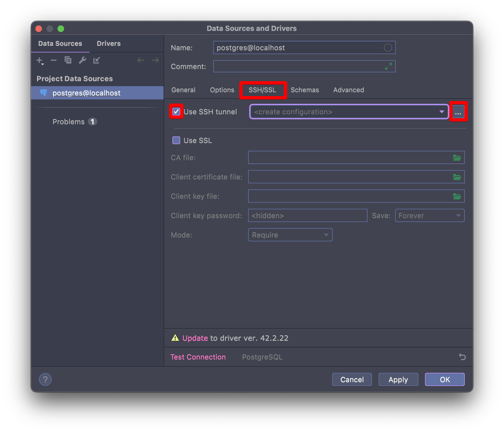The height and width of the screenshot is (433, 504).
Task: Click the duplicate data source icon
Action: [x=68, y=60]
